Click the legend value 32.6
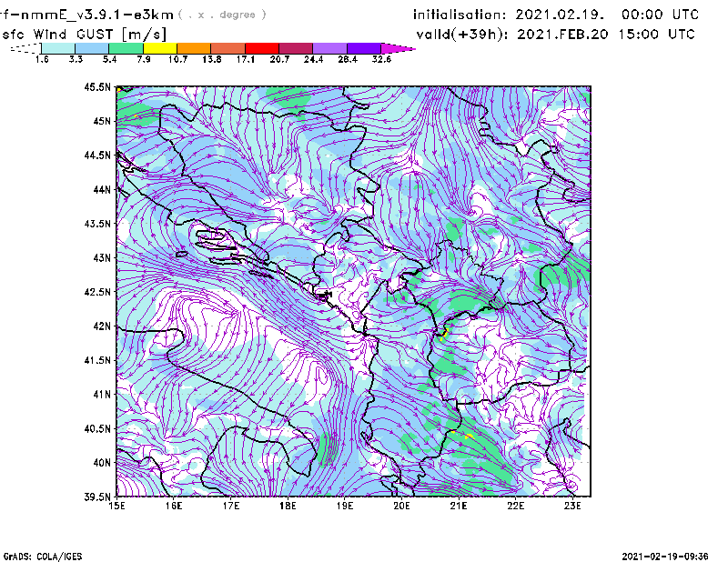The width and height of the screenshot is (728, 562). (381, 59)
